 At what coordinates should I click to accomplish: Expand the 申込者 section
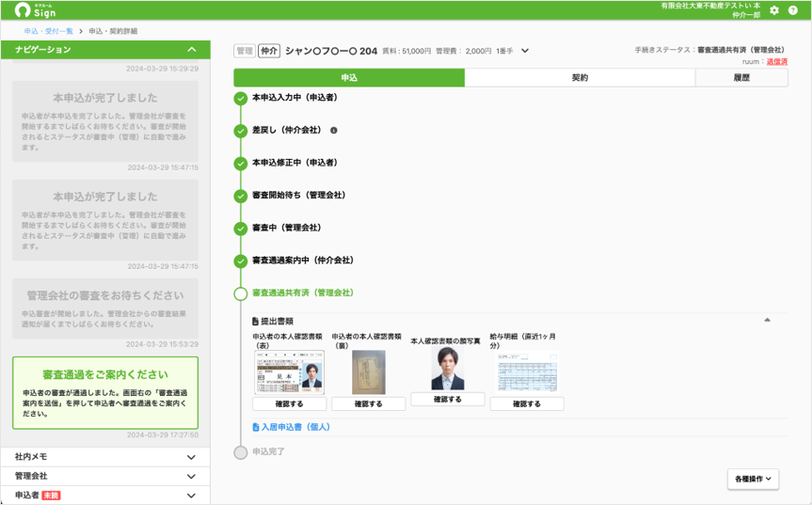pyautogui.click(x=192, y=496)
